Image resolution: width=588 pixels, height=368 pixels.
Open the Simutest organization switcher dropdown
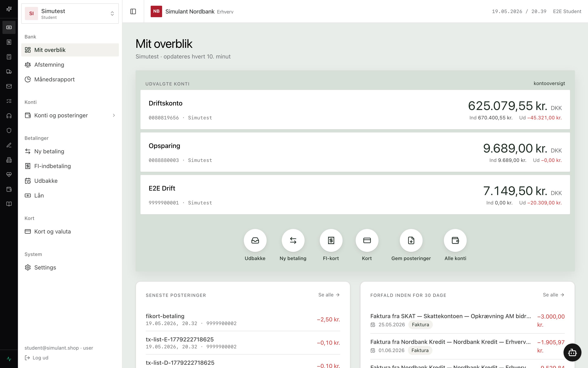(x=70, y=14)
